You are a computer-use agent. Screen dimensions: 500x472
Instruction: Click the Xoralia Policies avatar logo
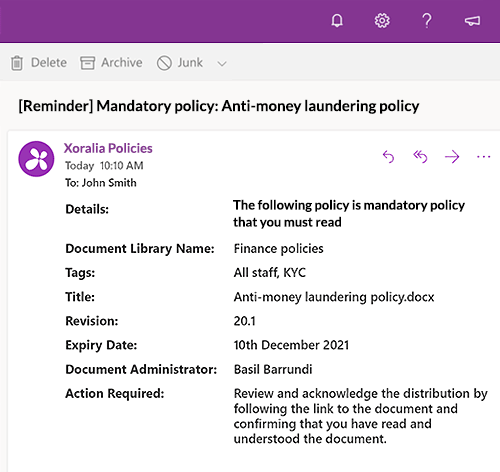tap(36, 159)
